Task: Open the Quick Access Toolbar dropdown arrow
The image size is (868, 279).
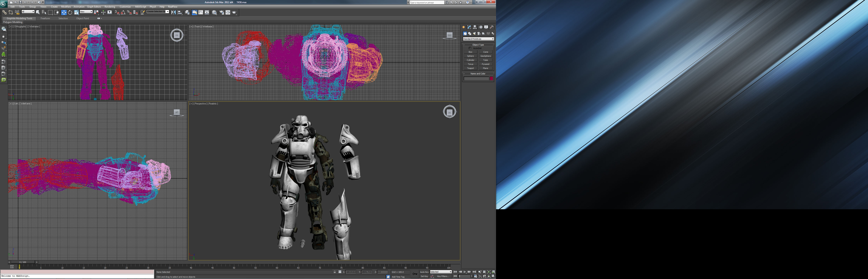Action: 43,2
